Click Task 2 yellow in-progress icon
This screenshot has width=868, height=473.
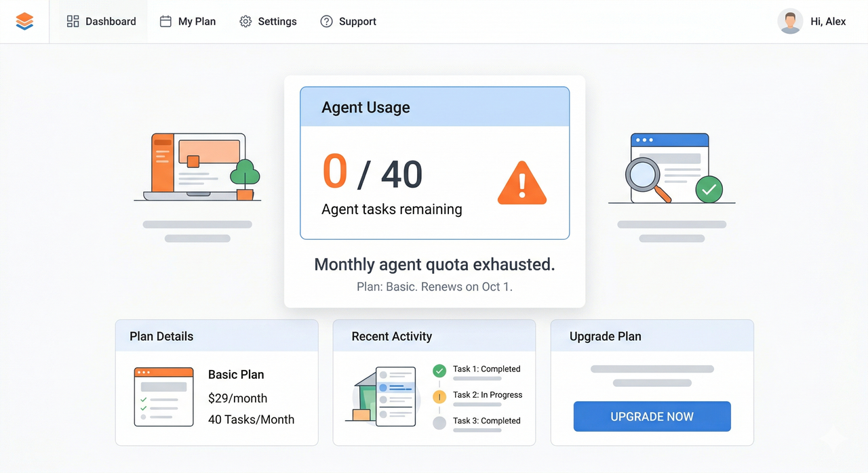point(439,396)
